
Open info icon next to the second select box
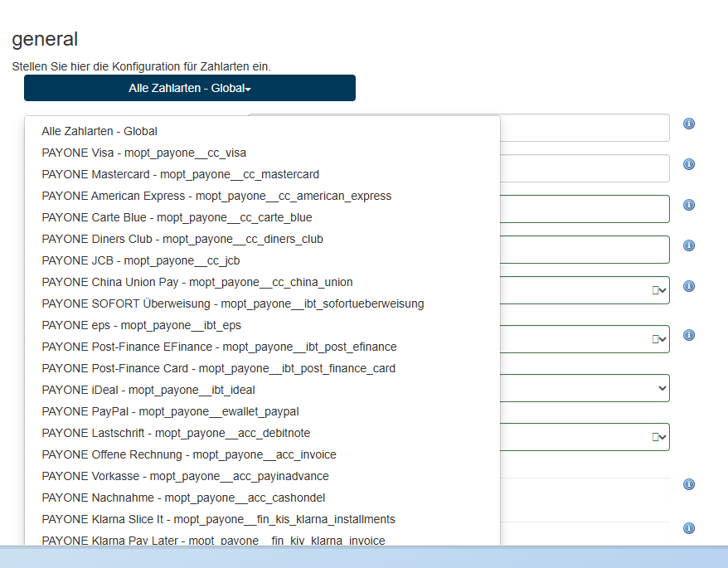(689, 335)
